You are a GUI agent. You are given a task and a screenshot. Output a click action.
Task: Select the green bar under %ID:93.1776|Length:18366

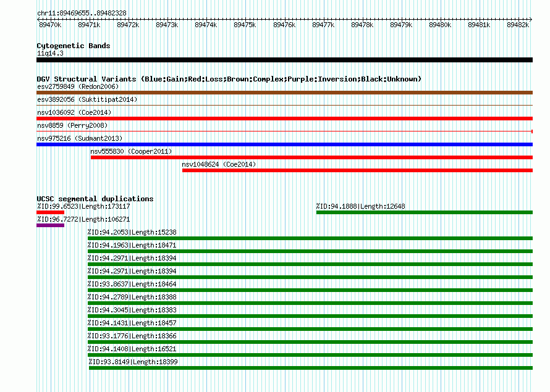click(310, 342)
